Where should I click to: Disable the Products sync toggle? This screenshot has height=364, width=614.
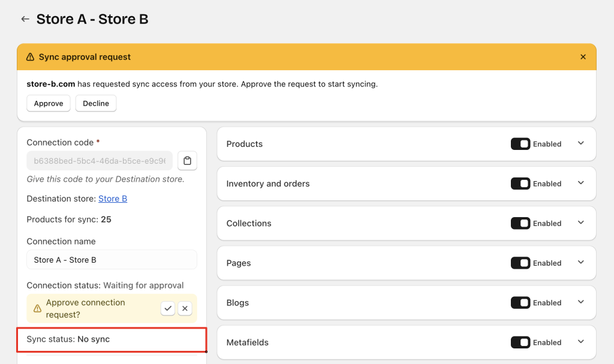click(x=520, y=144)
